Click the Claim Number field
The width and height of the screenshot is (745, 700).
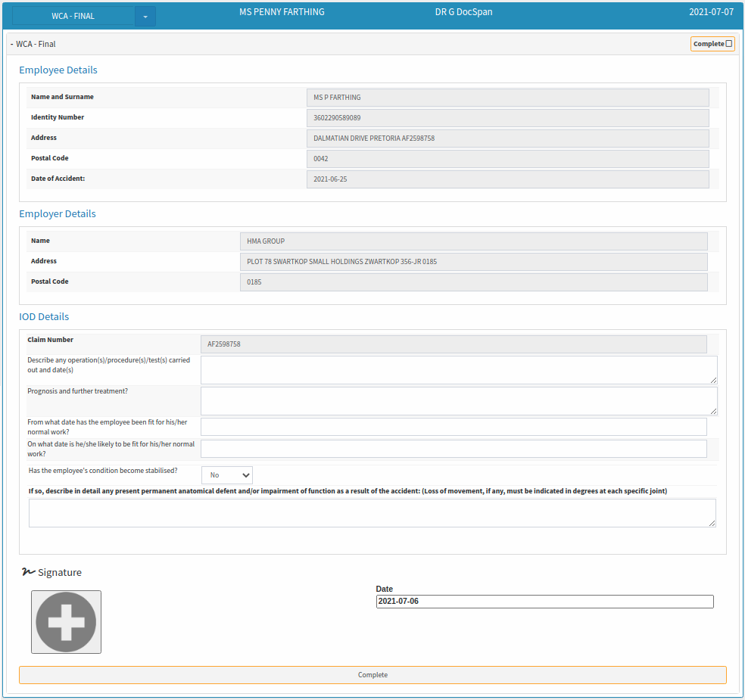coord(454,344)
